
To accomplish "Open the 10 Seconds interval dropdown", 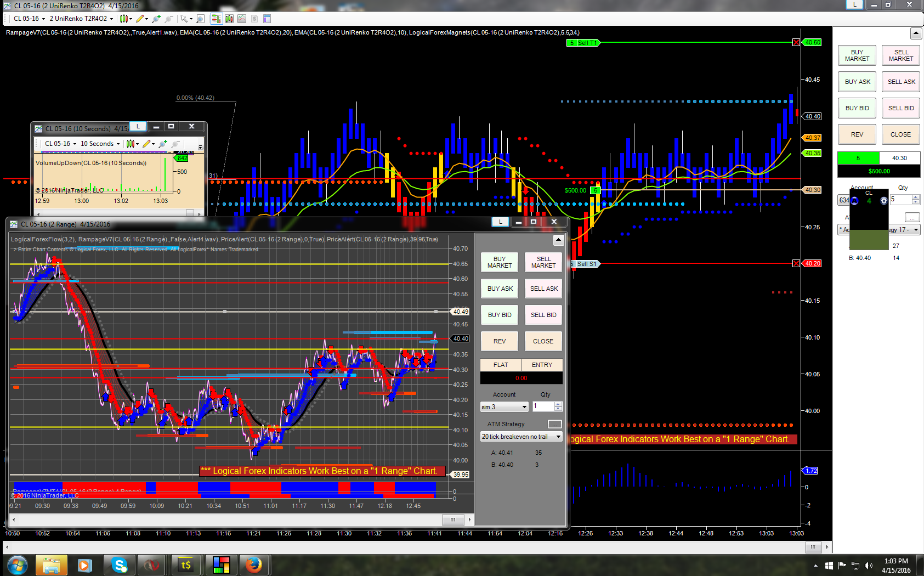I will click(100, 144).
